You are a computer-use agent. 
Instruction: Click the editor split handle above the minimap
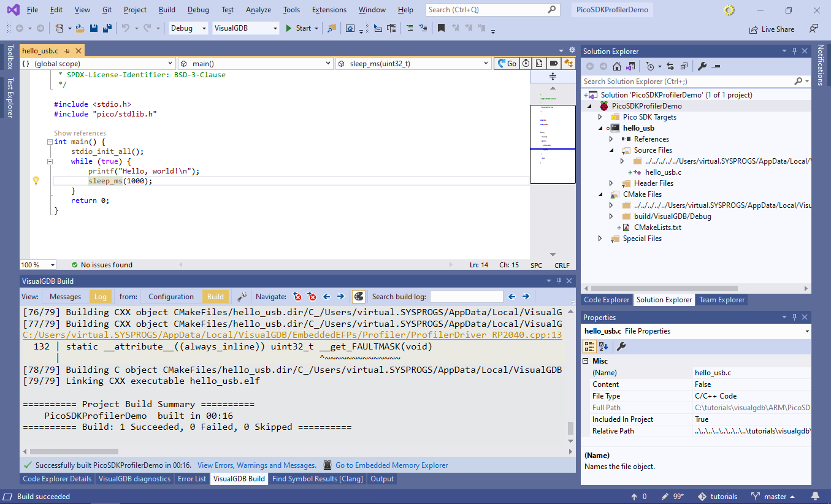(553, 77)
